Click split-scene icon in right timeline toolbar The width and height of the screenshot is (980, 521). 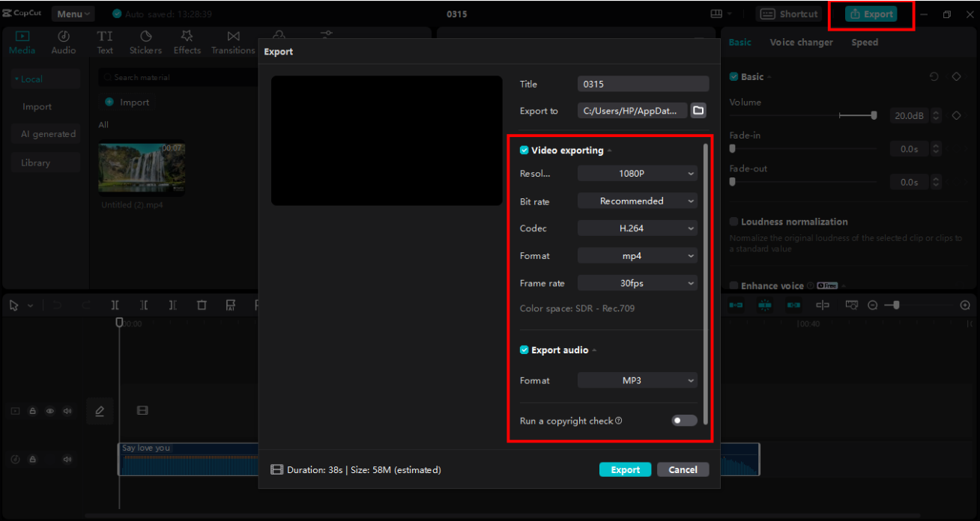coord(852,305)
